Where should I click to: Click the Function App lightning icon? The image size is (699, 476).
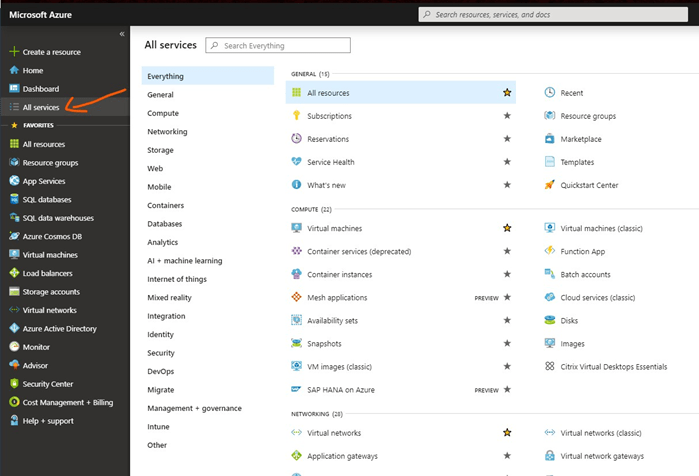(549, 251)
